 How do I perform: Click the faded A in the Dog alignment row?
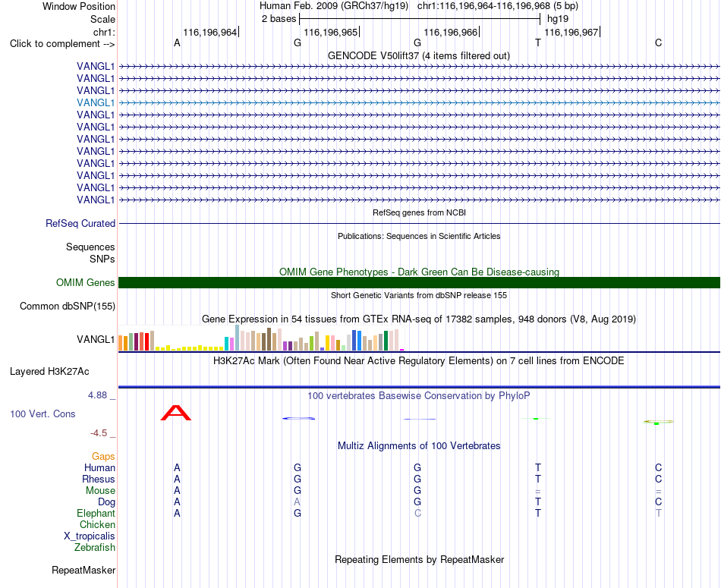tap(297, 502)
